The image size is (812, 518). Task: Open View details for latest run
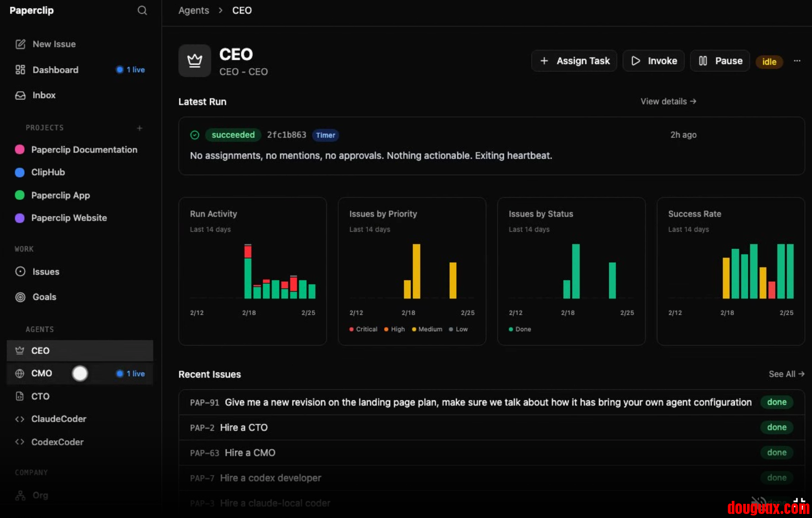[668, 101]
